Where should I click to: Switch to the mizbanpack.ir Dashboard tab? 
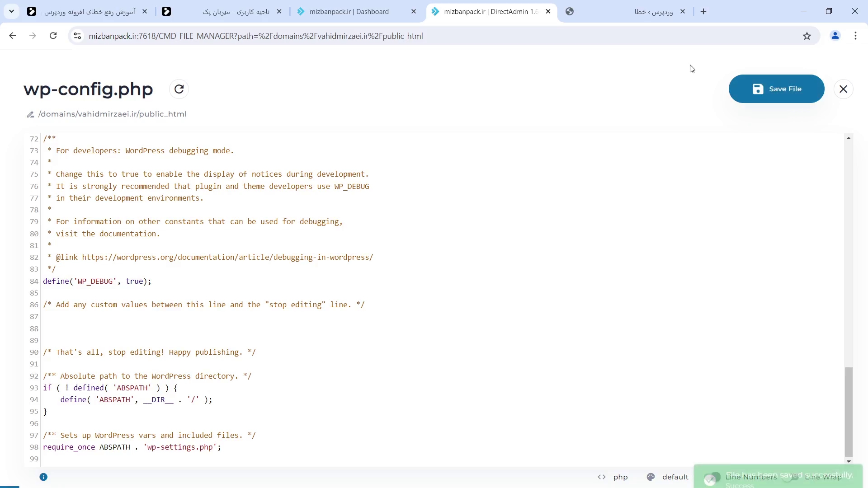(x=357, y=12)
